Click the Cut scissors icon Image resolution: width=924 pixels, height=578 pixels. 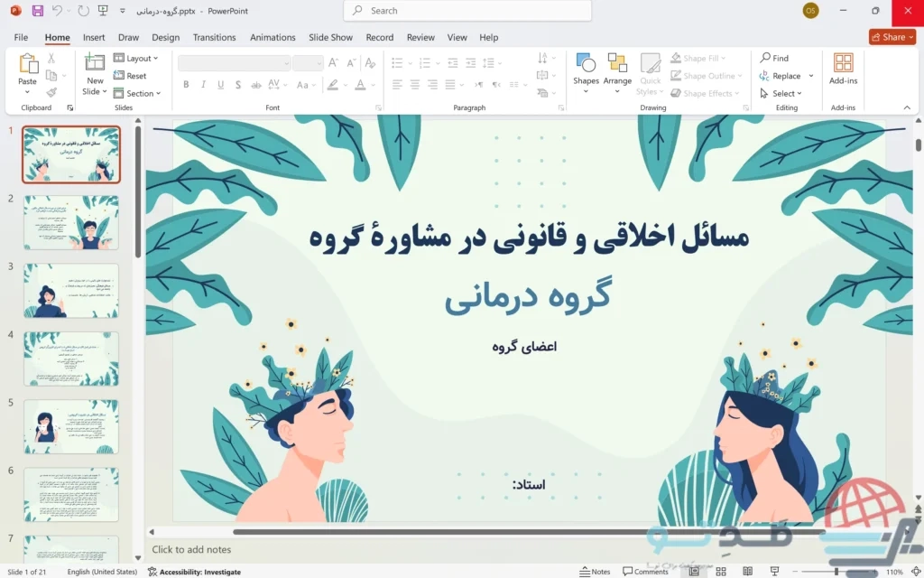pos(51,59)
